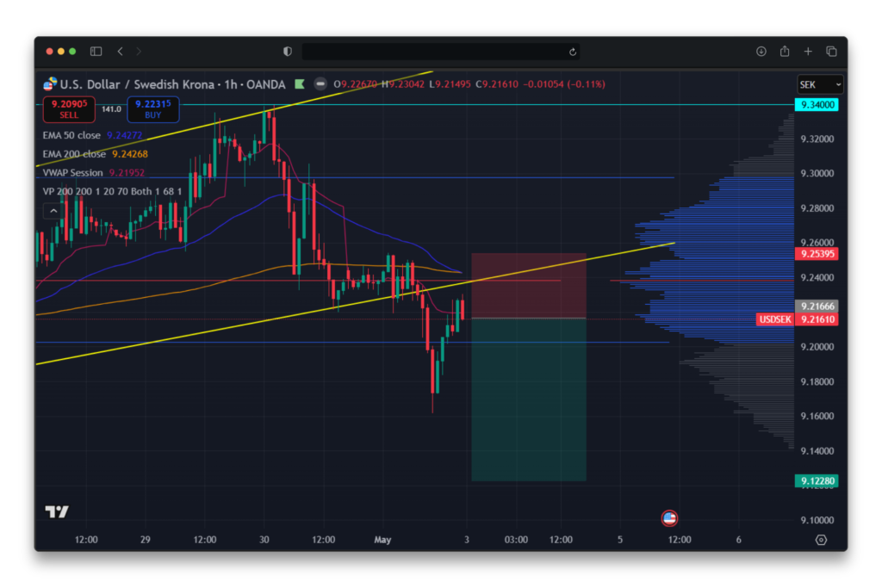
Task: Select the VWAP Session indicator legend
Action: (x=93, y=172)
